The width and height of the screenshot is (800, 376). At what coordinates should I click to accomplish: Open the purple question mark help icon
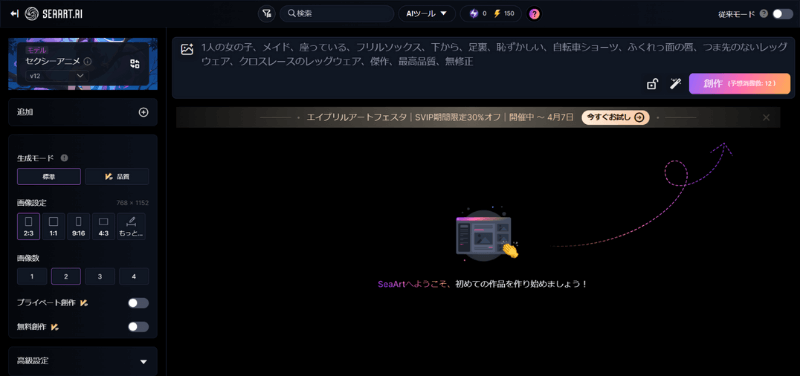pyautogui.click(x=534, y=14)
